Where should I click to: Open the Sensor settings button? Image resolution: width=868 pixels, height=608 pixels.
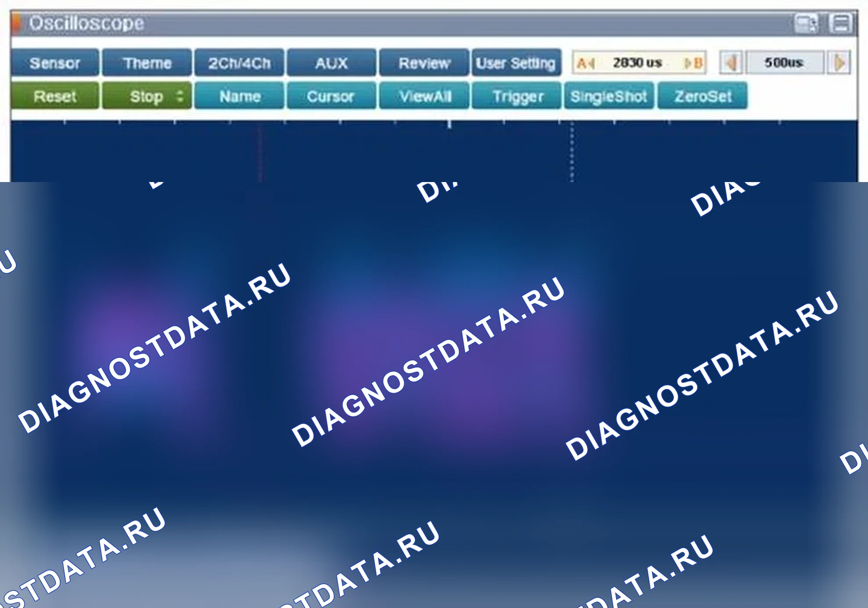[55, 63]
